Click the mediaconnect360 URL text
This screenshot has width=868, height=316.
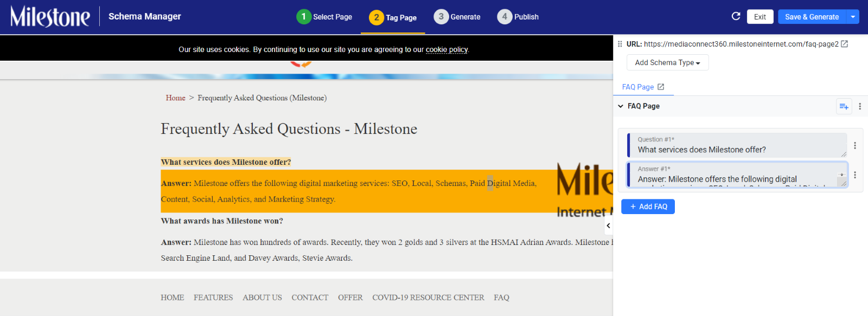point(741,44)
